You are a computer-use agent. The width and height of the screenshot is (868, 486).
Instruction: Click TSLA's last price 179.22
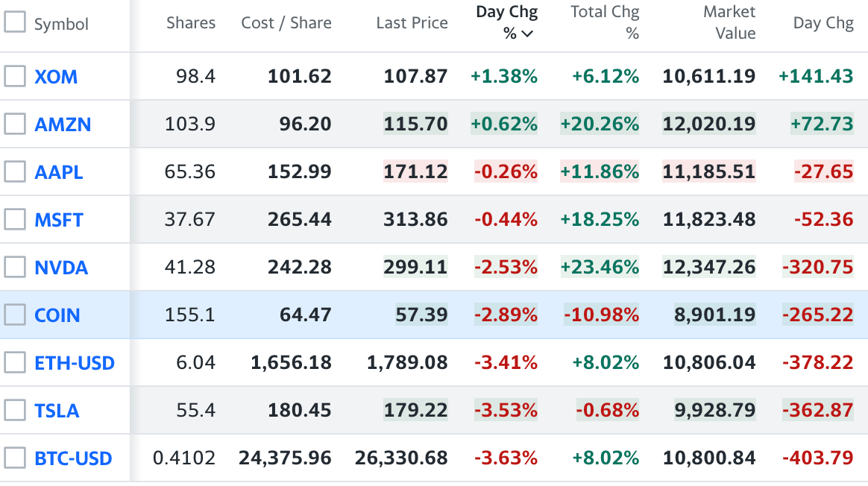(x=415, y=410)
